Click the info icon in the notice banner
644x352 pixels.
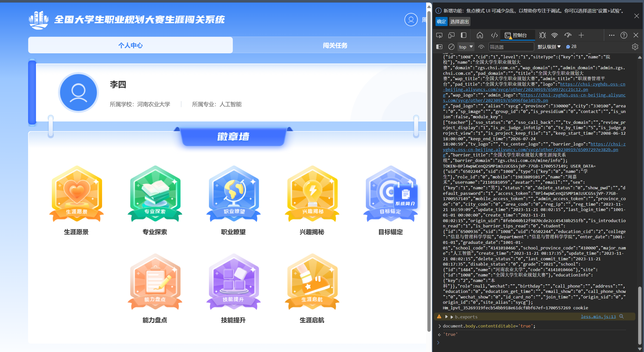pos(439,11)
